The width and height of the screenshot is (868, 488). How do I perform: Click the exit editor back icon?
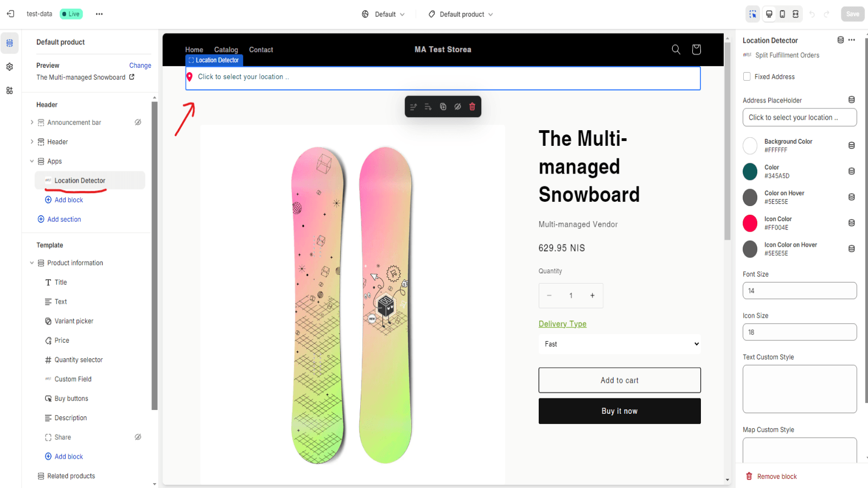[11, 14]
